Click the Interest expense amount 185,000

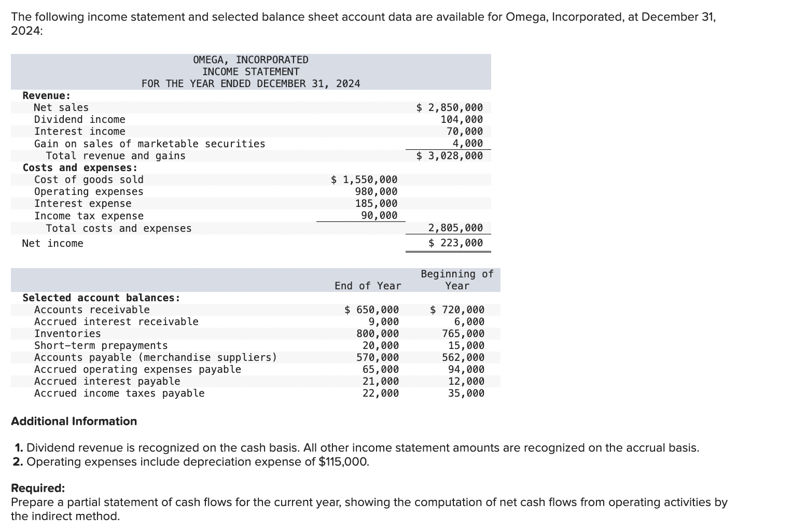(x=377, y=203)
